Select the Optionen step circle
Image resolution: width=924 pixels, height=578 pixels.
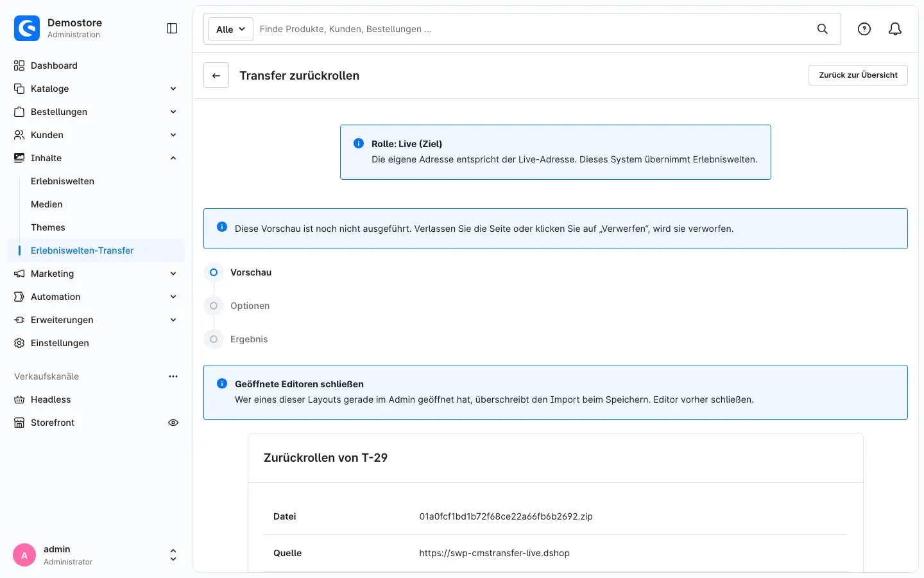[x=214, y=306]
